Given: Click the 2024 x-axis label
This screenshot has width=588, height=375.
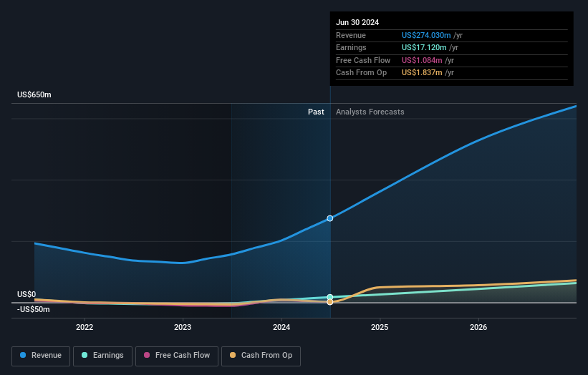Looking at the screenshot, I should click(x=281, y=327).
